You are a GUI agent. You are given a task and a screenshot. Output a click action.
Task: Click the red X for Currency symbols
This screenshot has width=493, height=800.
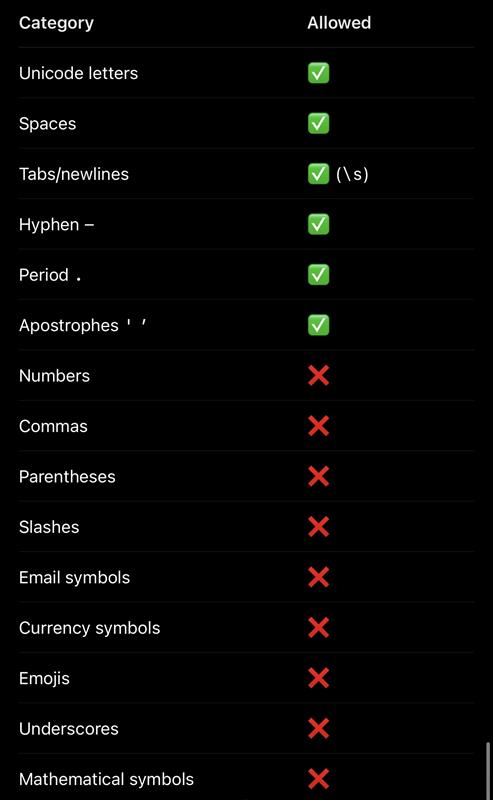tap(318, 628)
